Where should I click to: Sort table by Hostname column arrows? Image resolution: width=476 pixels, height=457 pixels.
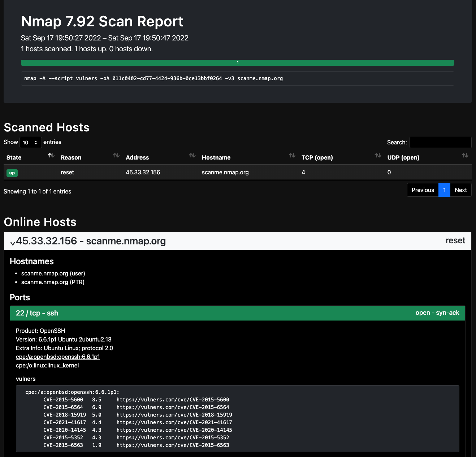(x=292, y=156)
